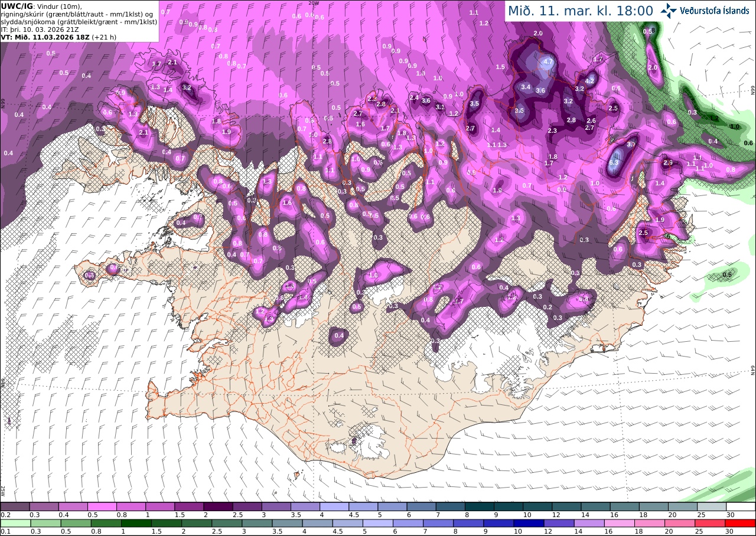Pick the light violet rain swatch labeled 14

point(589,523)
